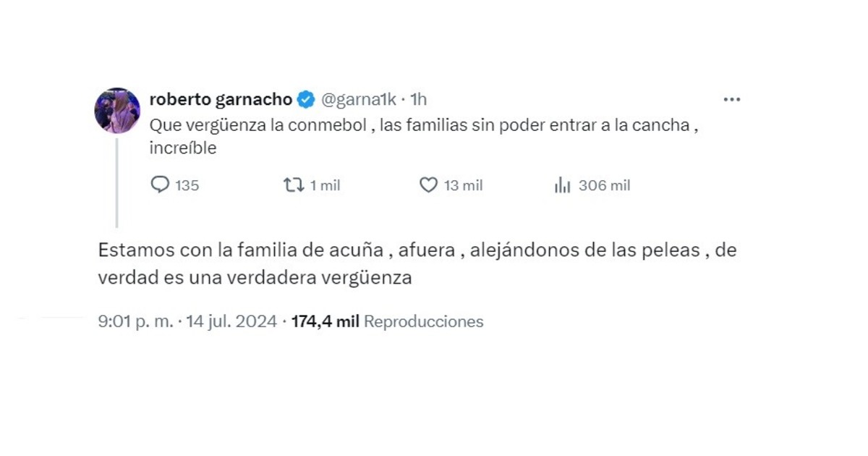Viewport: 868px width, 456px height.
Task: Click the roberto garnacho display name
Action: click(x=221, y=100)
